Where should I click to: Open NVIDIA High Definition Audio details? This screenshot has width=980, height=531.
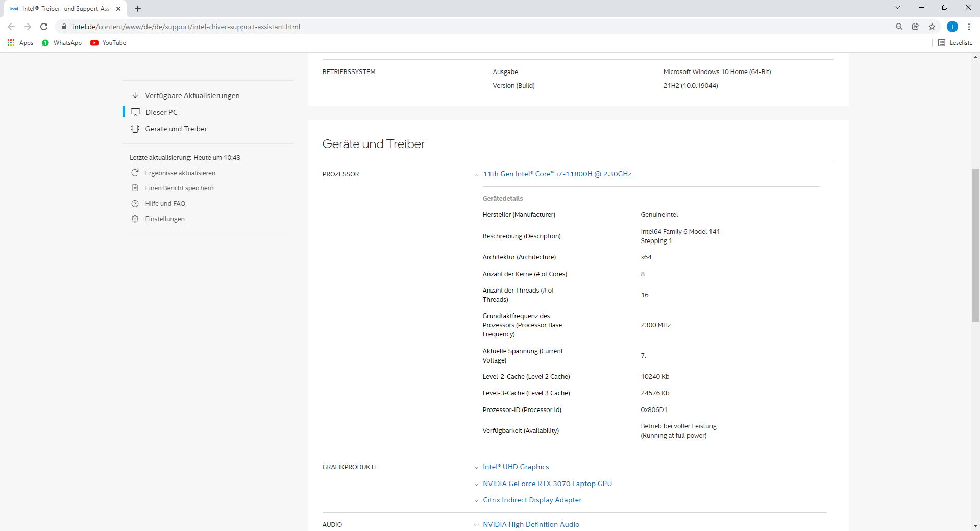click(x=531, y=524)
